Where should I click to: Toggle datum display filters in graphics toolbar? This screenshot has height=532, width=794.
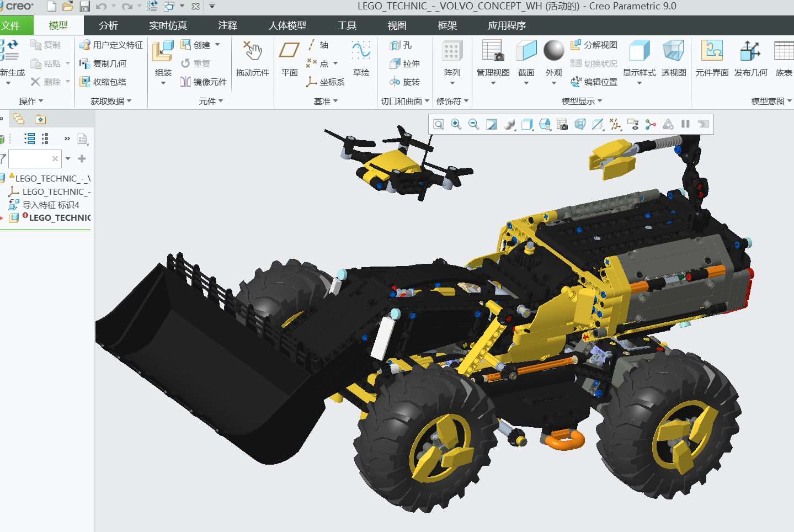point(615,124)
